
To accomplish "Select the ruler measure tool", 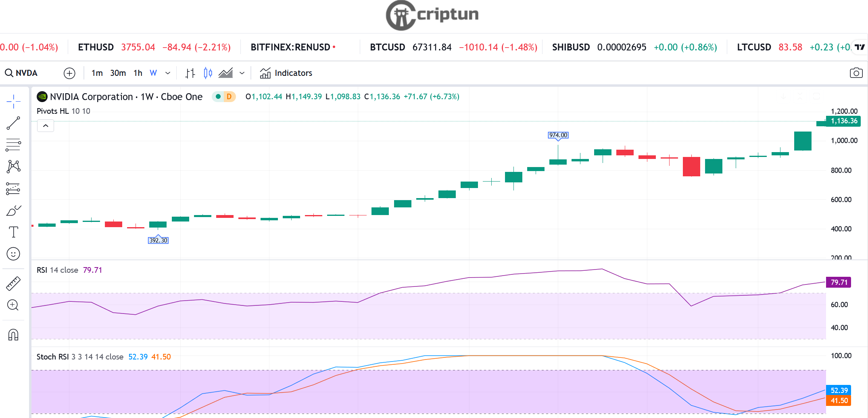I will pyautogui.click(x=13, y=284).
